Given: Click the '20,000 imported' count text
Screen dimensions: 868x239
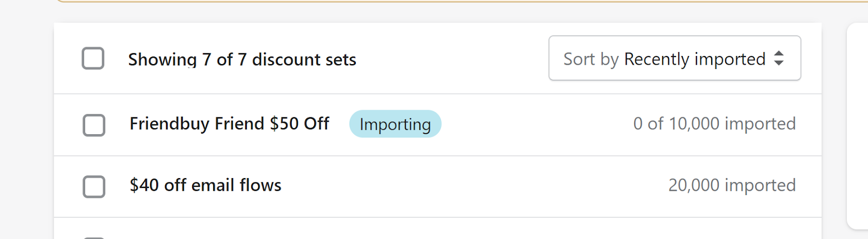Looking at the screenshot, I should pyautogui.click(x=731, y=185).
